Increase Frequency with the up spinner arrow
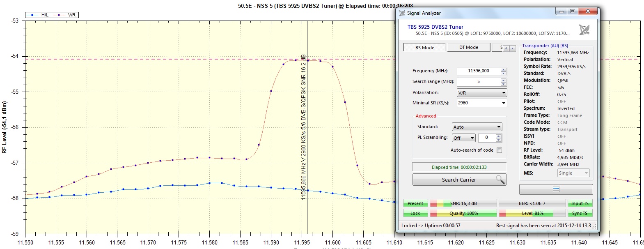 504,69
